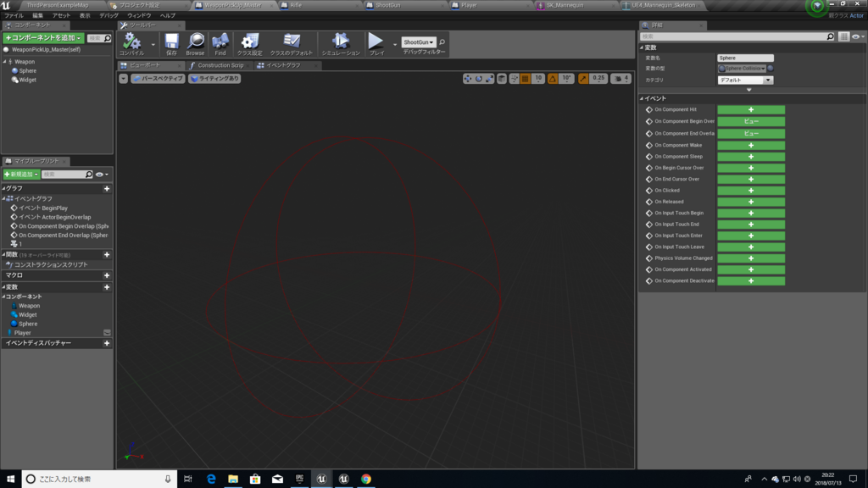The height and width of the screenshot is (488, 868).
Task: Switch to the Event Graph tab
Action: click(x=283, y=65)
